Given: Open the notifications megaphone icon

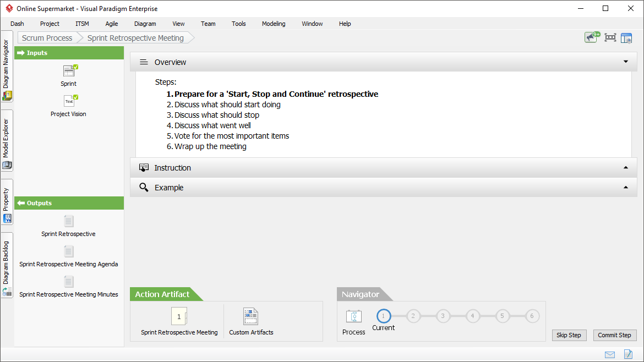Looking at the screenshot, I should (592, 37).
